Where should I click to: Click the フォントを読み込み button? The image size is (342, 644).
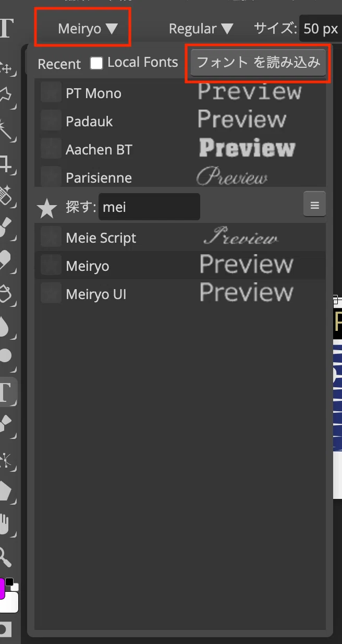pyautogui.click(x=258, y=63)
